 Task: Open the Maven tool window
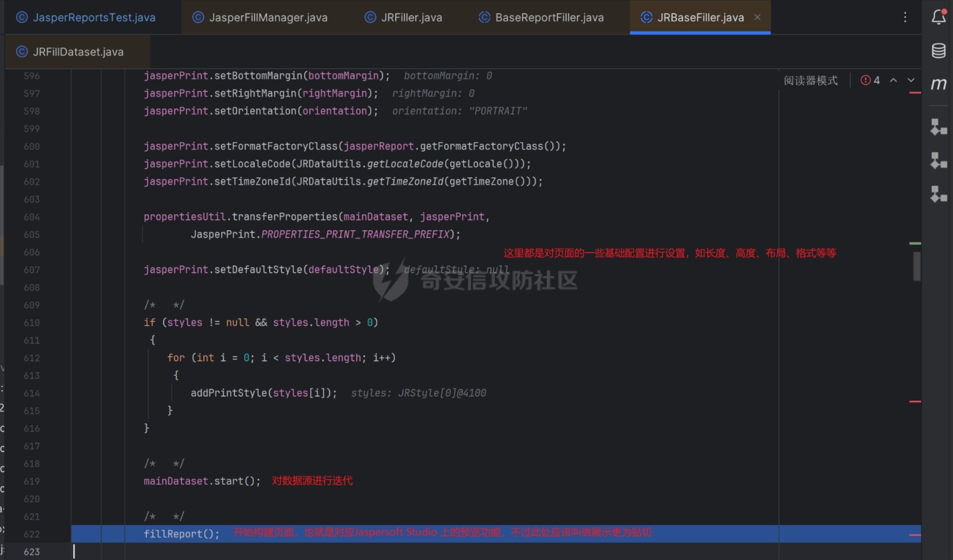coord(938,84)
